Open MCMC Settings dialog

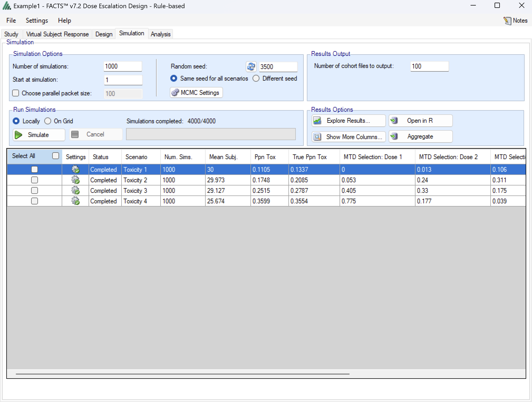coord(196,93)
